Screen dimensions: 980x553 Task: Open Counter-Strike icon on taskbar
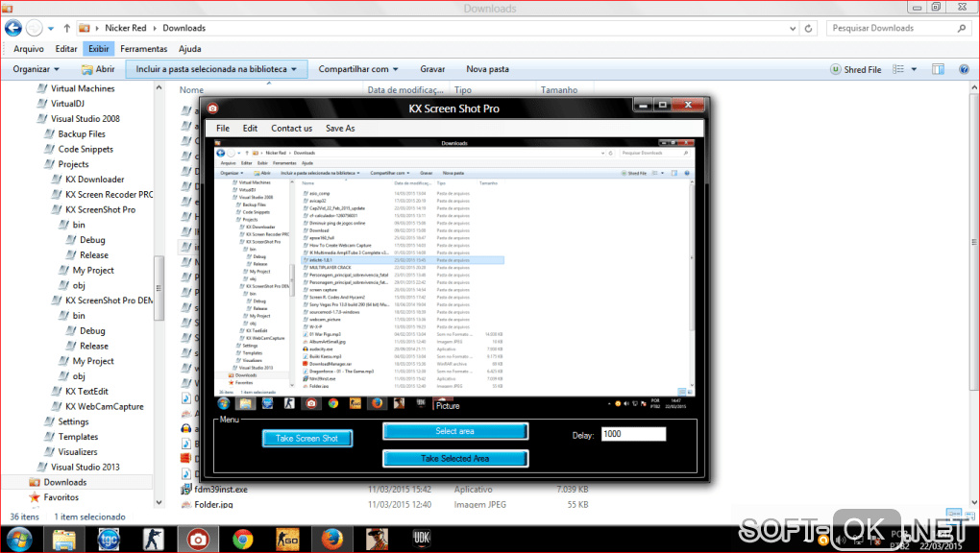(x=153, y=540)
